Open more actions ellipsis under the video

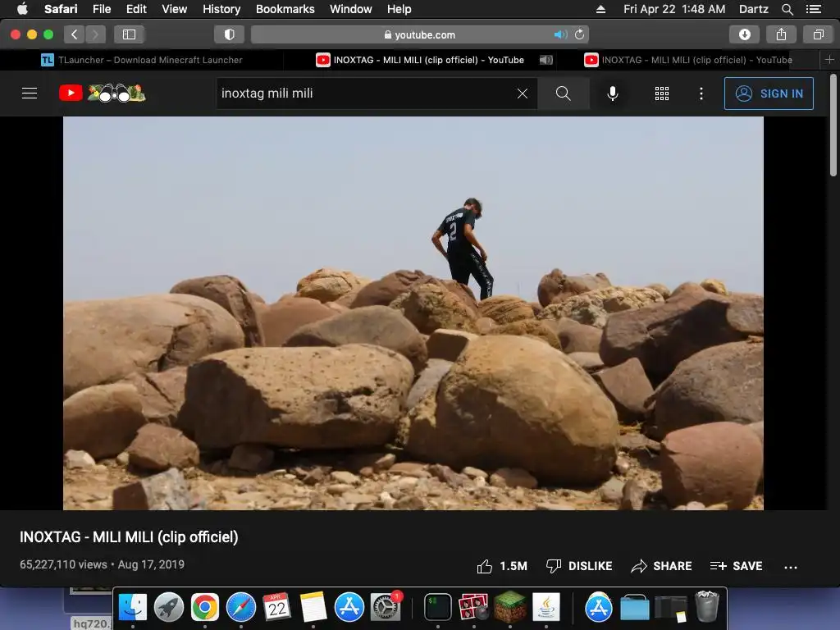coord(791,567)
